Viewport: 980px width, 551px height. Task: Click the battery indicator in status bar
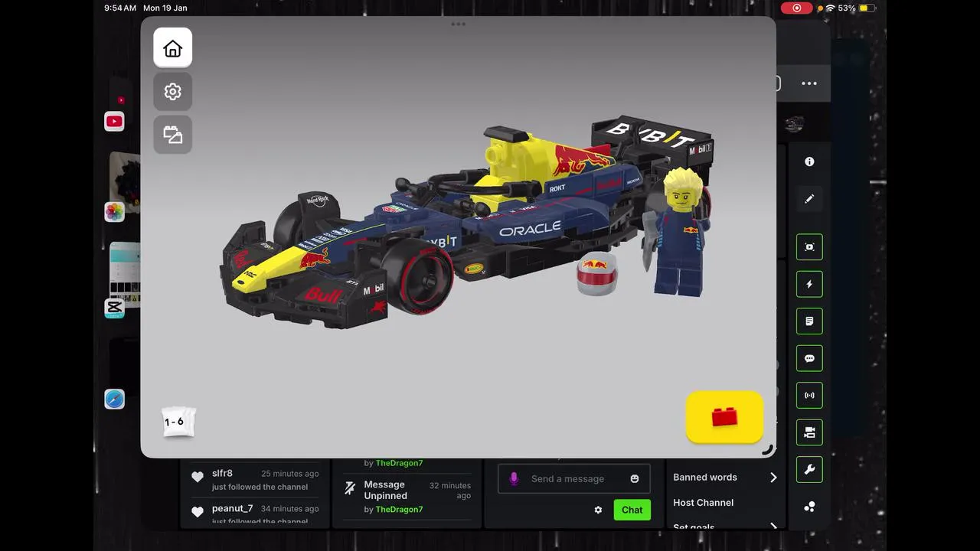tap(867, 8)
